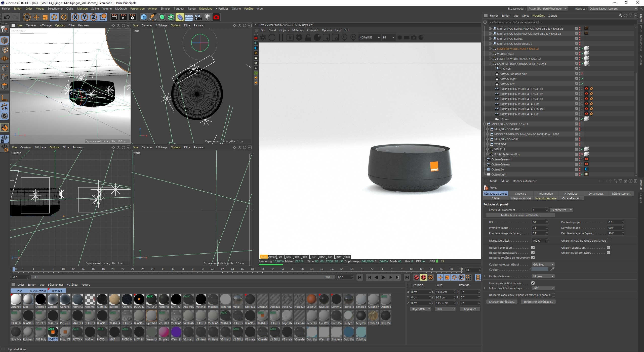Add a light with the bulb icon
This screenshot has height=352, width=644.
coord(207,17)
